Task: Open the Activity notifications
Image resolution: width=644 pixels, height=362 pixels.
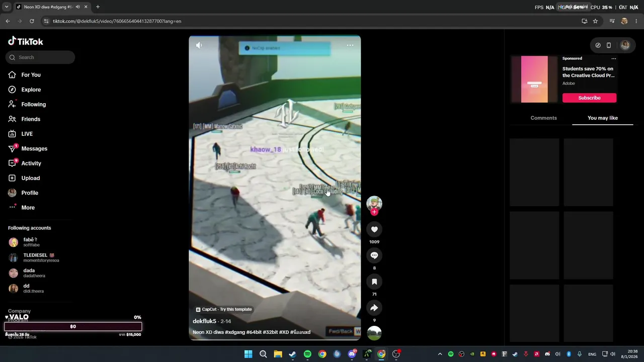Action: pos(31,163)
